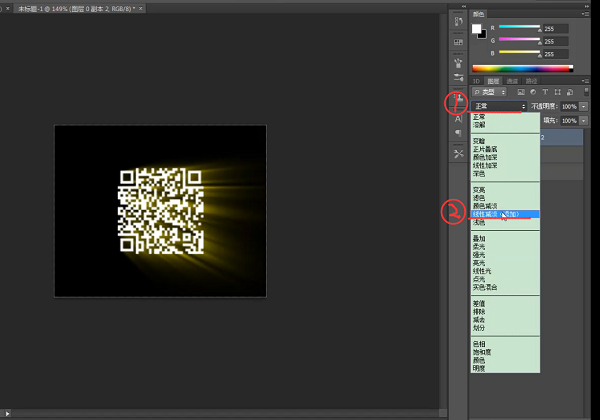Open the Brush Presets panel icon
Viewport: 600px width, 420px height.
tap(458, 63)
